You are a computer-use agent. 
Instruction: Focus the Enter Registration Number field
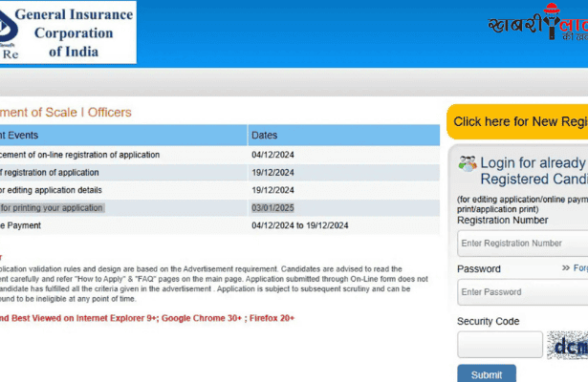523,244
